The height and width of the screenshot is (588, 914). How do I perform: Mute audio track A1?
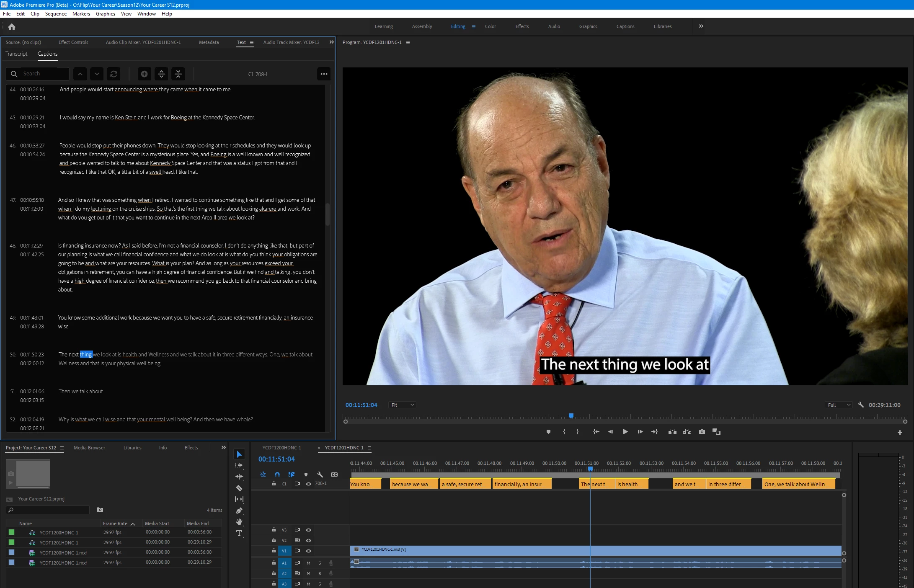[x=309, y=563]
